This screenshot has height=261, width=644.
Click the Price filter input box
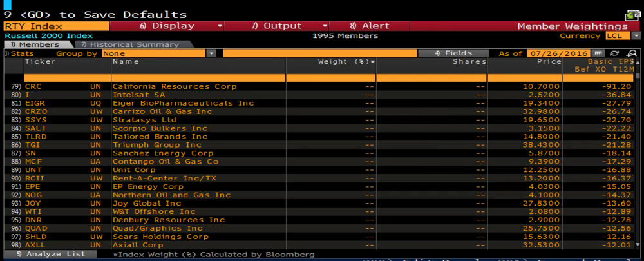click(524, 78)
